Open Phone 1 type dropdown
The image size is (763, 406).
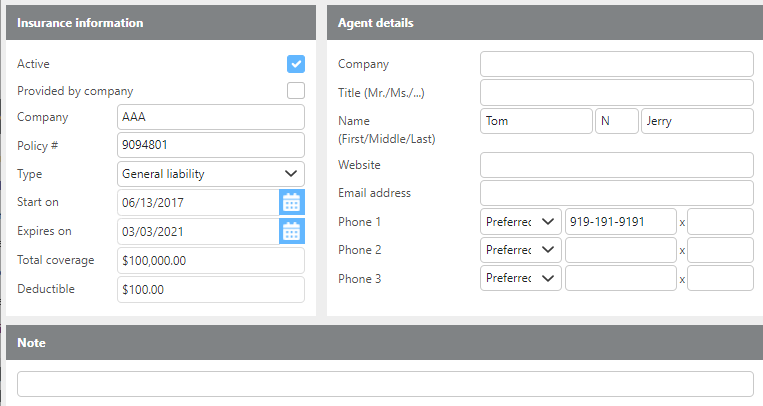tap(520, 221)
